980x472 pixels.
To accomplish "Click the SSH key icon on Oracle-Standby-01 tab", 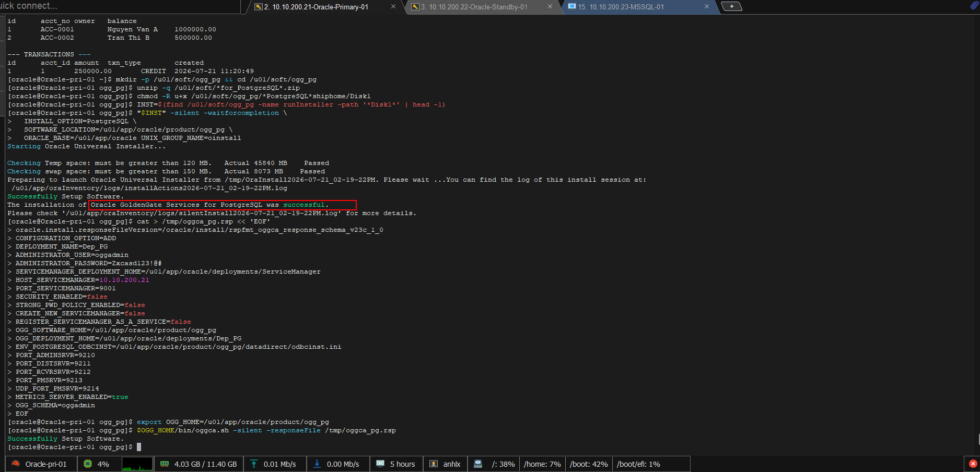I will click(x=415, y=7).
